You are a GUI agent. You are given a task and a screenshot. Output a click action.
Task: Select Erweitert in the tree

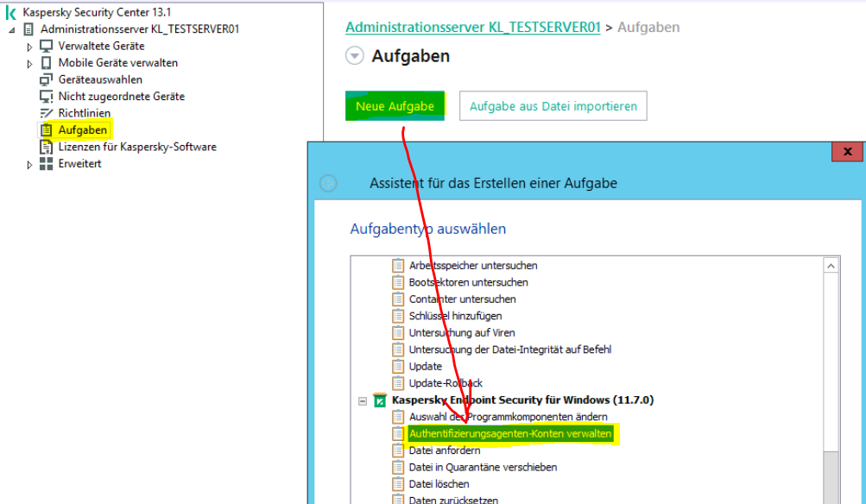(80, 164)
